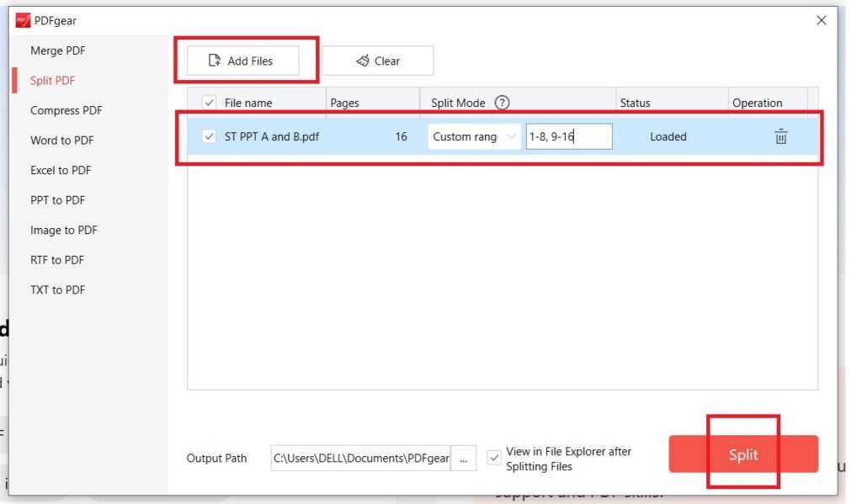This screenshot has height=504, width=862.
Task: Switch to Merge PDF in the sidebar
Action: point(58,50)
